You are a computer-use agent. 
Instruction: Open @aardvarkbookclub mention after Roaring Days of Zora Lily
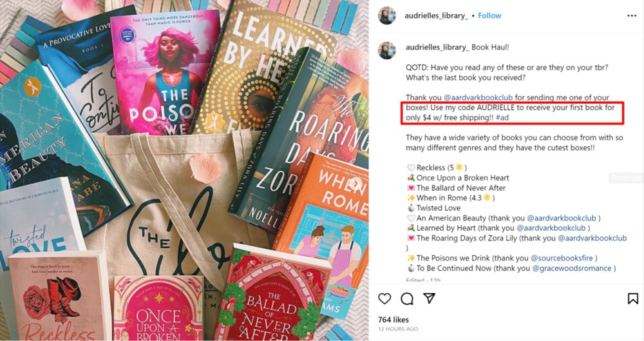tap(592, 238)
